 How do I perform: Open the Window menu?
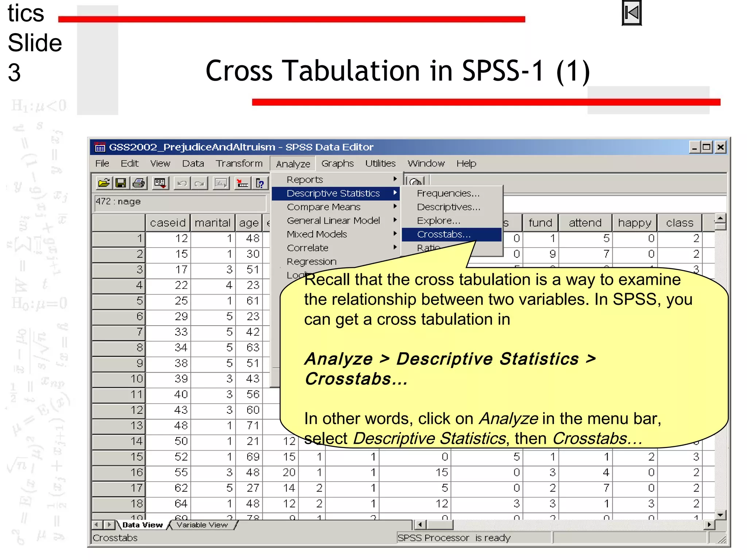tap(426, 163)
